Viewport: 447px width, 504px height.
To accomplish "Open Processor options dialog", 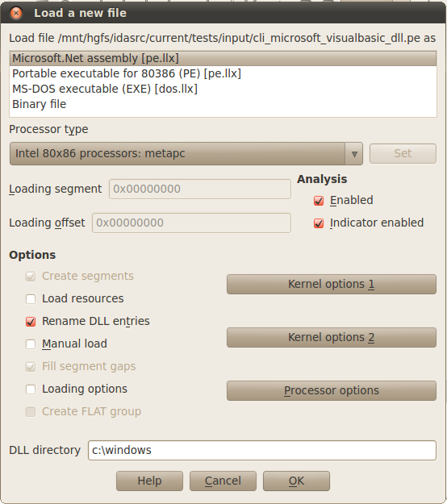I will coord(332,391).
